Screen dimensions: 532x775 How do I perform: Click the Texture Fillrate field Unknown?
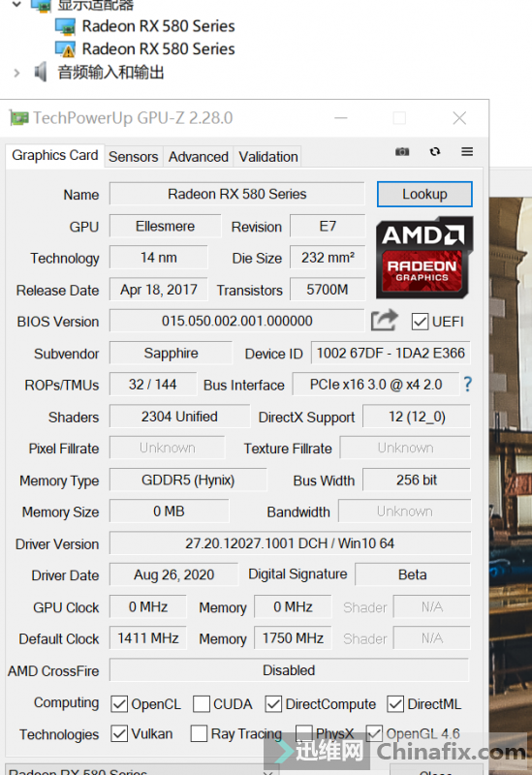point(405,448)
